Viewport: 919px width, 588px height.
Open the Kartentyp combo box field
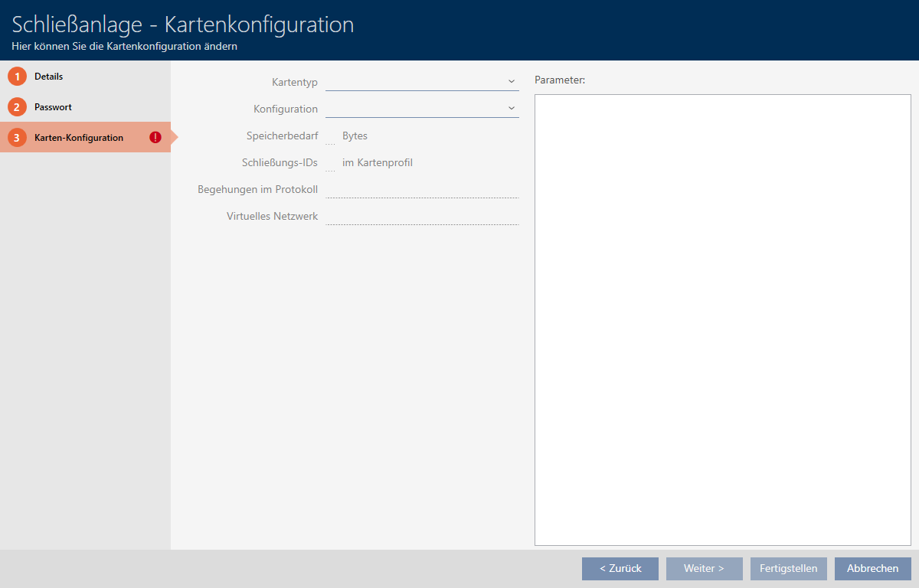(414, 82)
